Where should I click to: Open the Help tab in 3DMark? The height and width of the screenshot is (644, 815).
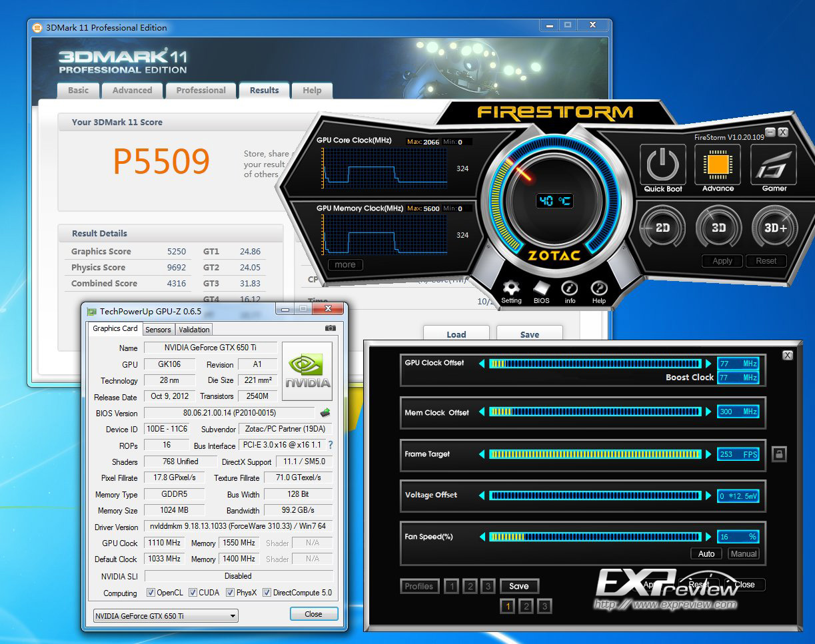(x=312, y=91)
